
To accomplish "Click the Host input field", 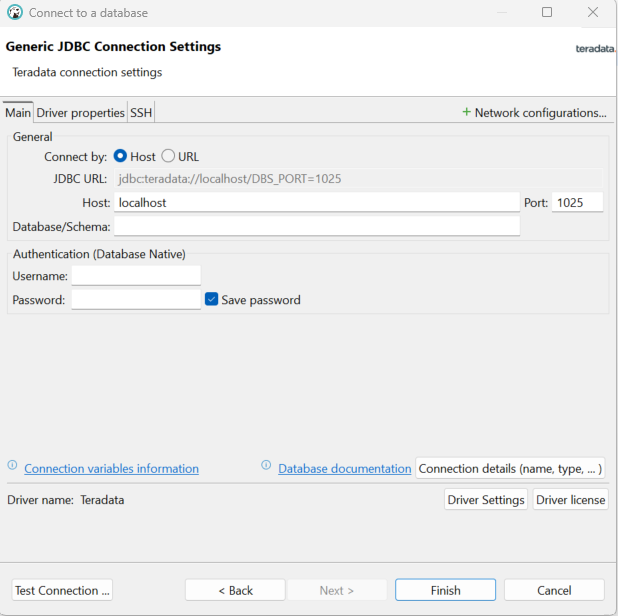I will pos(317,203).
